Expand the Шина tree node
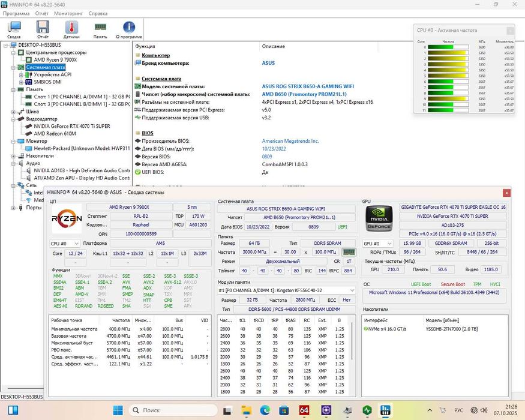This screenshot has height=420, width=525. pyautogui.click(x=13, y=112)
